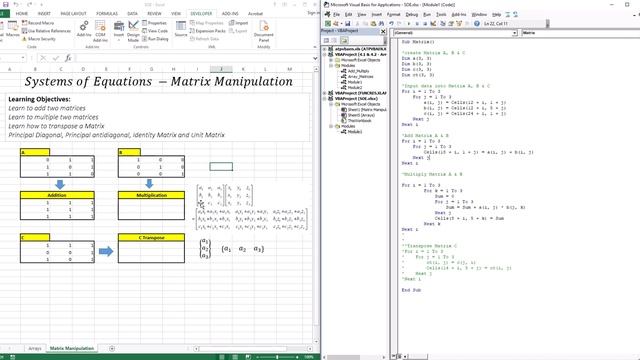Expand the Excel formula bar
The height and width of the screenshot is (360, 640).
(315, 58)
